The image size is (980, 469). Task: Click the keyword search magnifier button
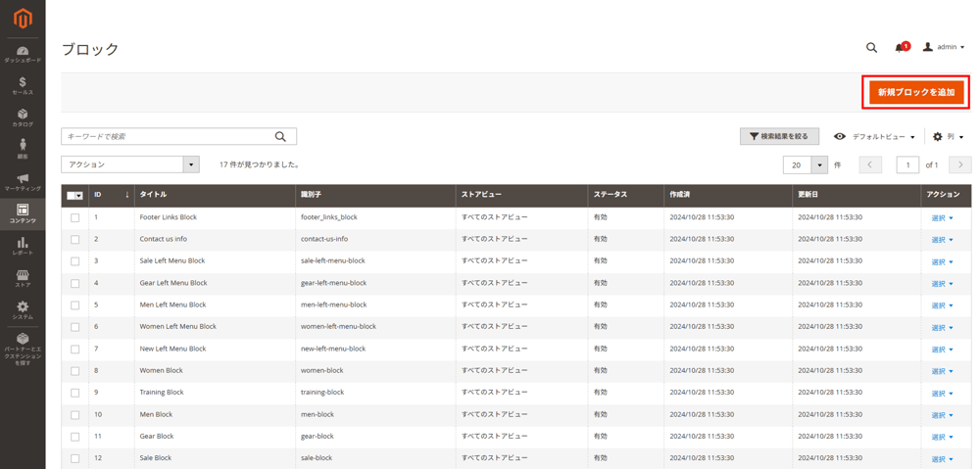coord(280,137)
